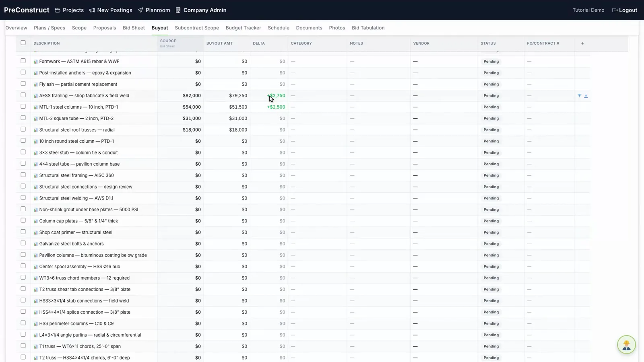Viewport: 644px width, 362px height.
Task: Click the Logout exit icon
Action: [615, 10]
